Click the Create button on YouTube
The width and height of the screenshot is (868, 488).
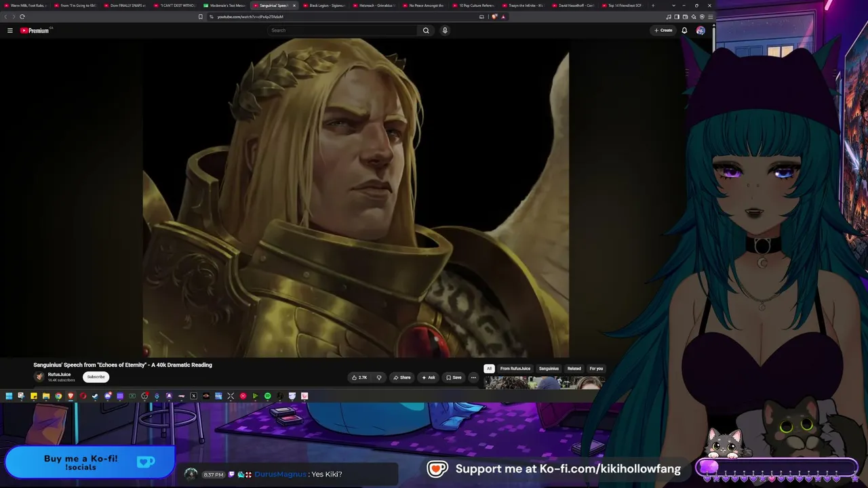click(663, 30)
